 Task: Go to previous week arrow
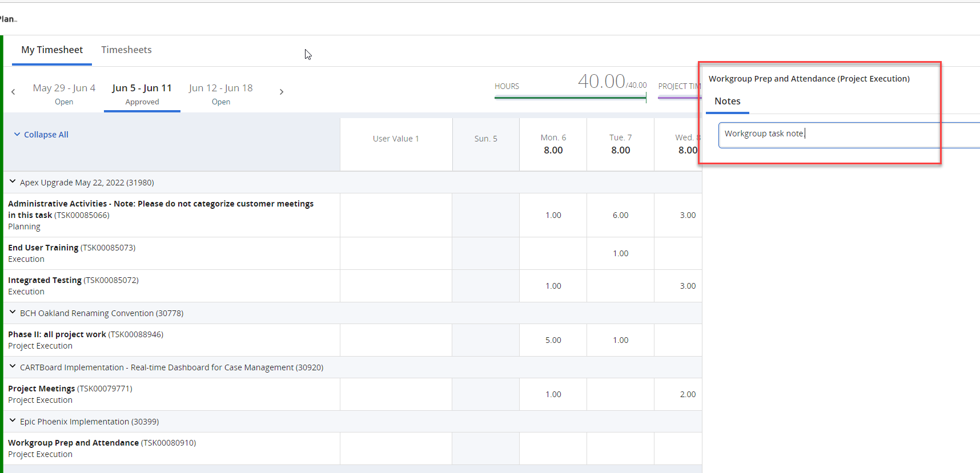(x=13, y=92)
